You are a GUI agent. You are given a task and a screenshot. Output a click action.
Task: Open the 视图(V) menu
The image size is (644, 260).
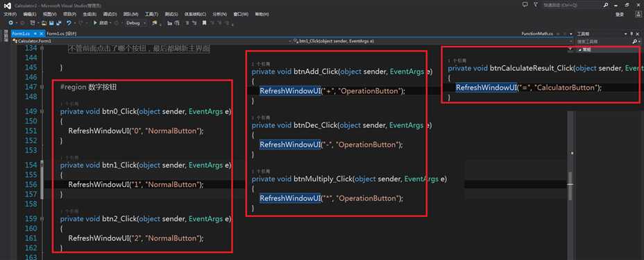tap(50, 14)
